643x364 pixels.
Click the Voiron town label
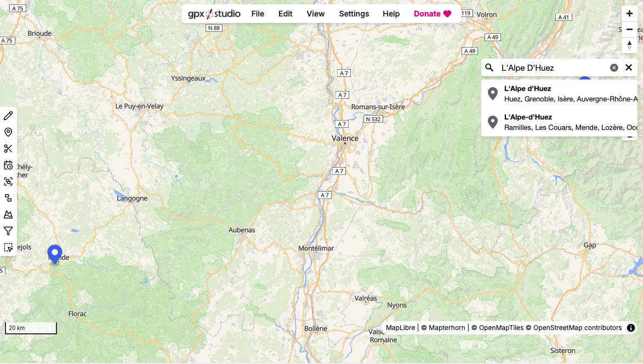point(487,15)
